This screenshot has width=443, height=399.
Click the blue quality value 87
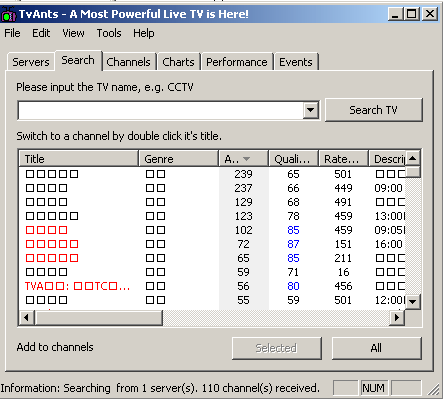click(x=293, y=244)
